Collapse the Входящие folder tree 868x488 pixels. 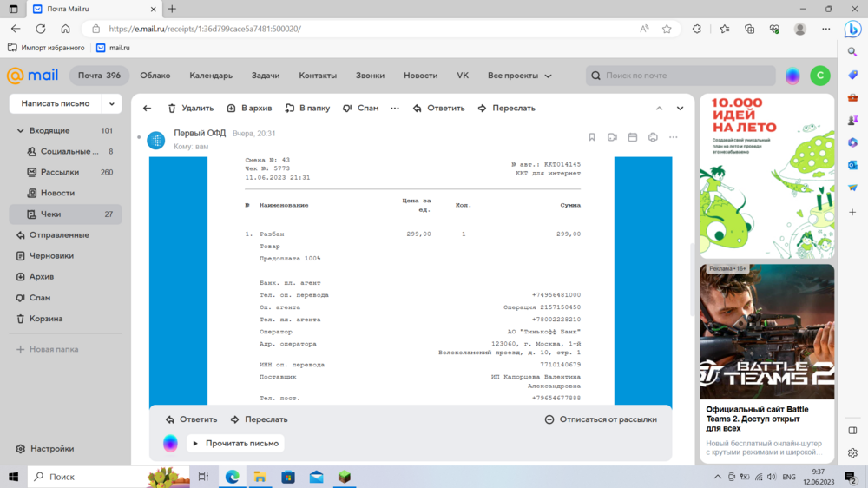pos(21,131)
